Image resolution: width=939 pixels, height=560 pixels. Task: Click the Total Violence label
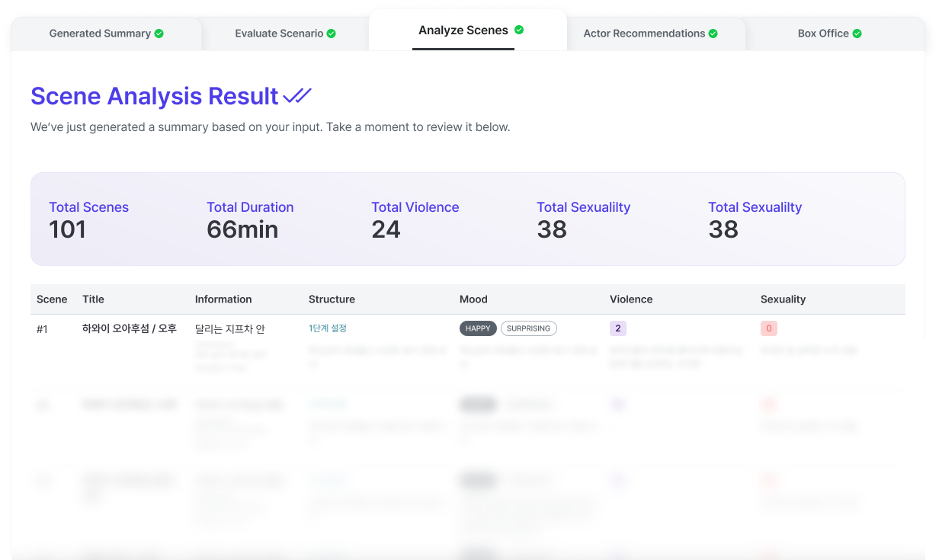[415, 207]
